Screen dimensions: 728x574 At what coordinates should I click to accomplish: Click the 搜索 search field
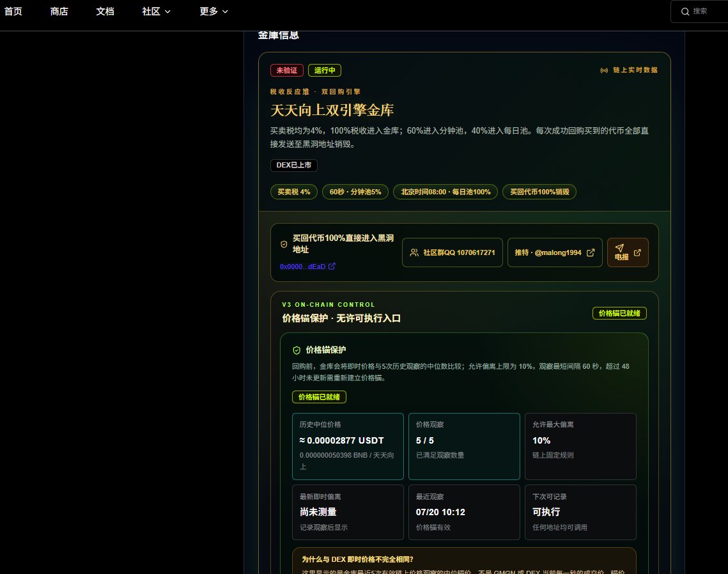(700, 11)
